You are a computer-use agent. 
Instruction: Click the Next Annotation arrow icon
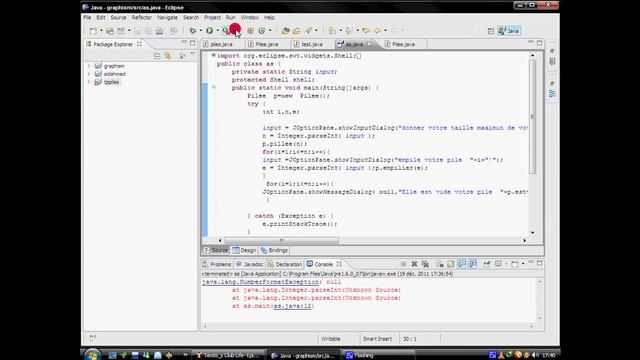(332, 31)
